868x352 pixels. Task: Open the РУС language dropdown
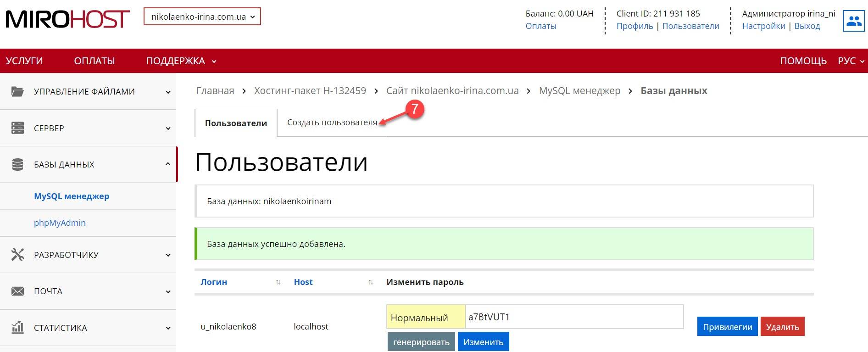click(x=851, y=61)
